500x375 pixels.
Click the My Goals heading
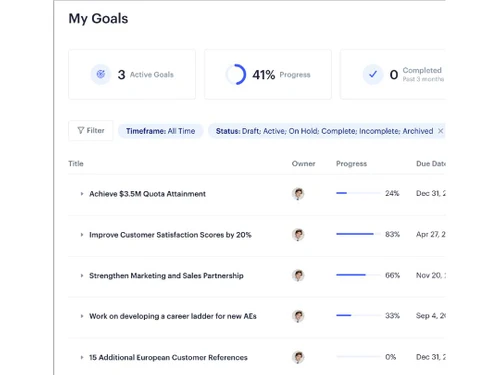[x=98, y=18]
